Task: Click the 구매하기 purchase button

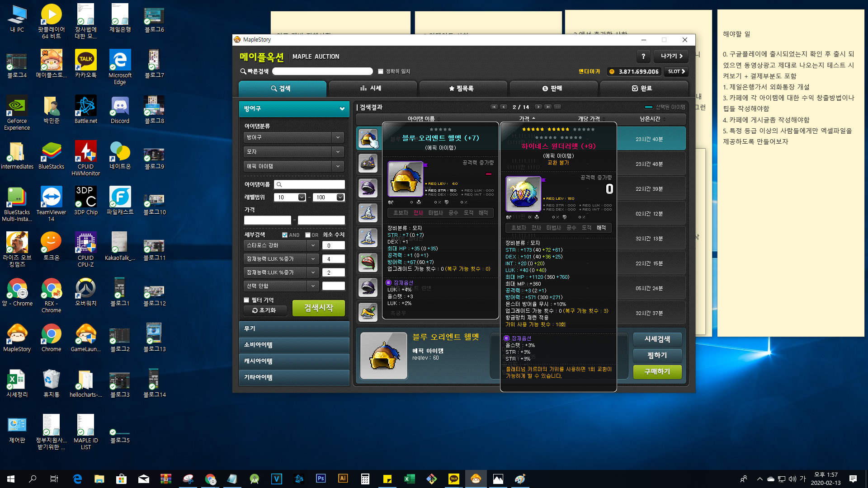Action: 657,372
